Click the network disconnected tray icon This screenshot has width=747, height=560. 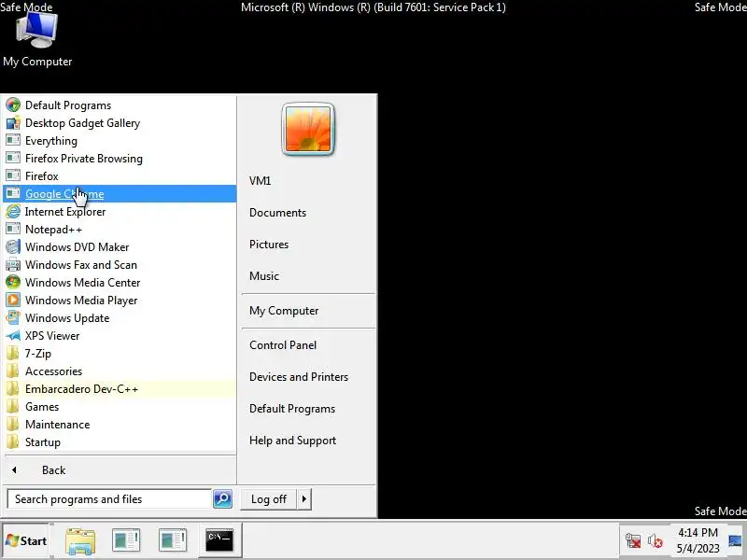pos(633,541)
